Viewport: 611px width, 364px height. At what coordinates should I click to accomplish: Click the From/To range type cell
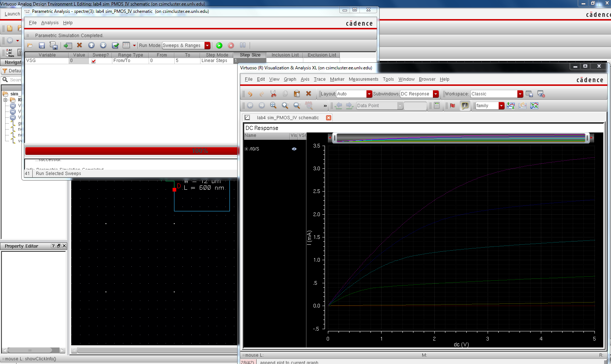130,61
